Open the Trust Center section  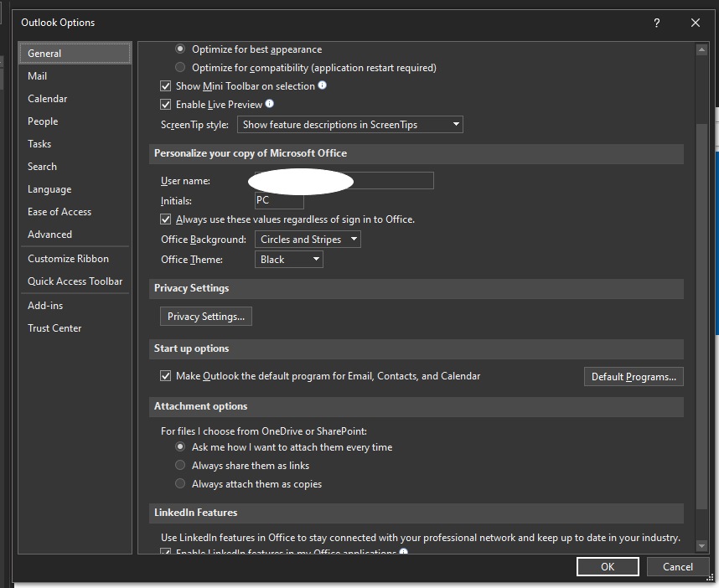click(54, 328)
